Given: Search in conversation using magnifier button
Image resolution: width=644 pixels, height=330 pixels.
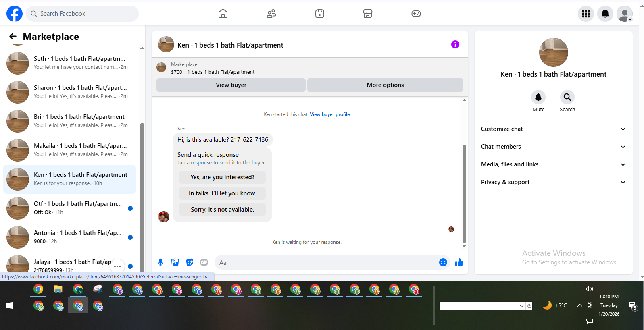Looking at the screenshot, I should [x=567, y=97].
